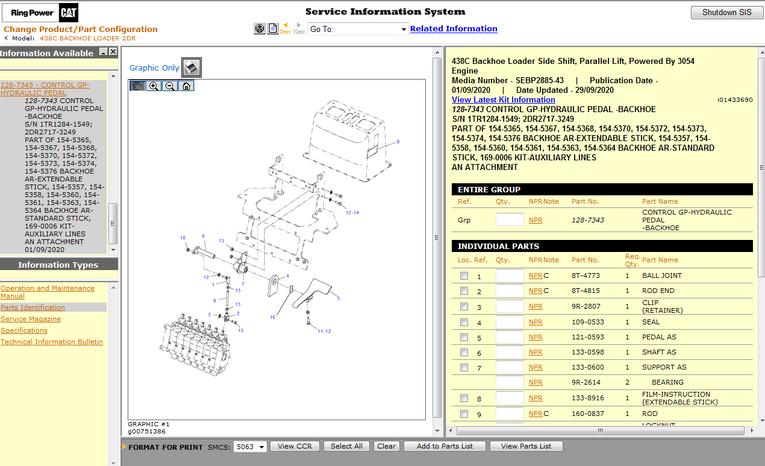Open the Go To dropdown
Image resolution: width=765 pixels, height=466 pixels.
403,30
